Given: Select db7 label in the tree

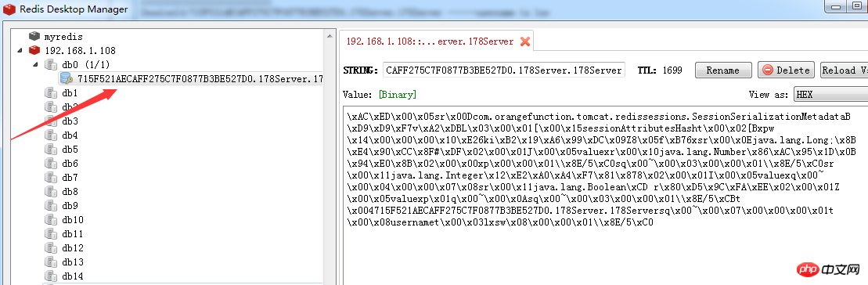Looking at the screenshot, I should (x=70, y=177).
